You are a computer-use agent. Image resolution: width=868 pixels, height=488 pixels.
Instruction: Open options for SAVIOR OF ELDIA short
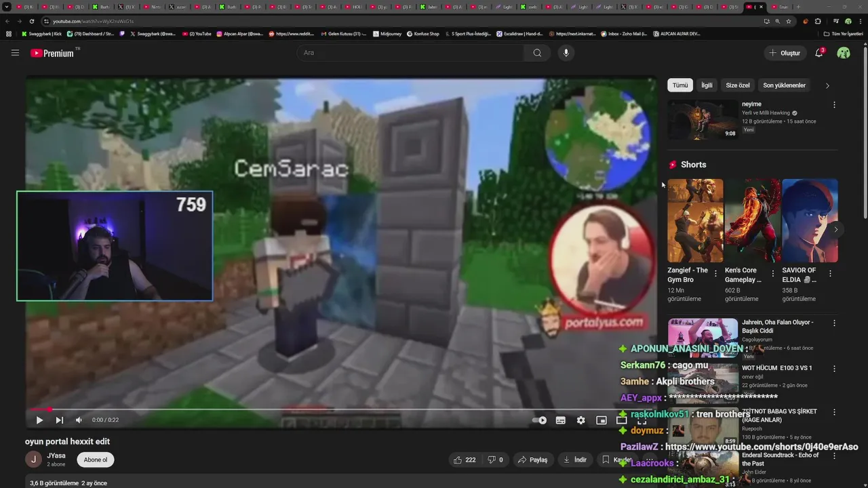pyautogui.click(x=830, y=274)
